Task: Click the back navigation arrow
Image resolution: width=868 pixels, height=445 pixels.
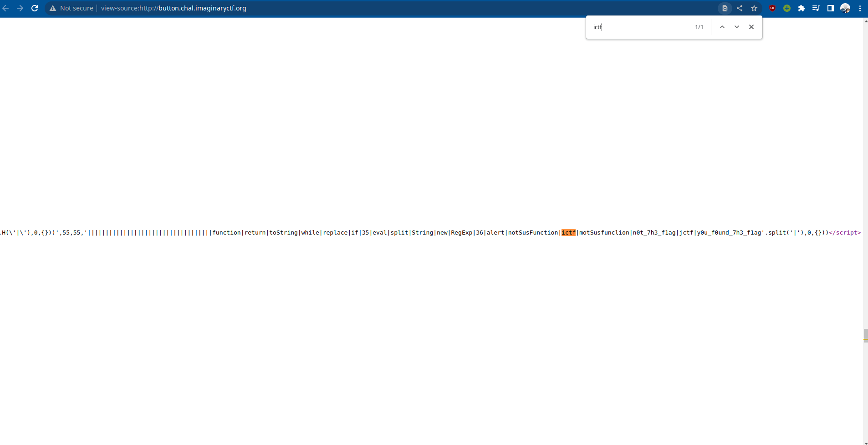Action: (5, 8)
